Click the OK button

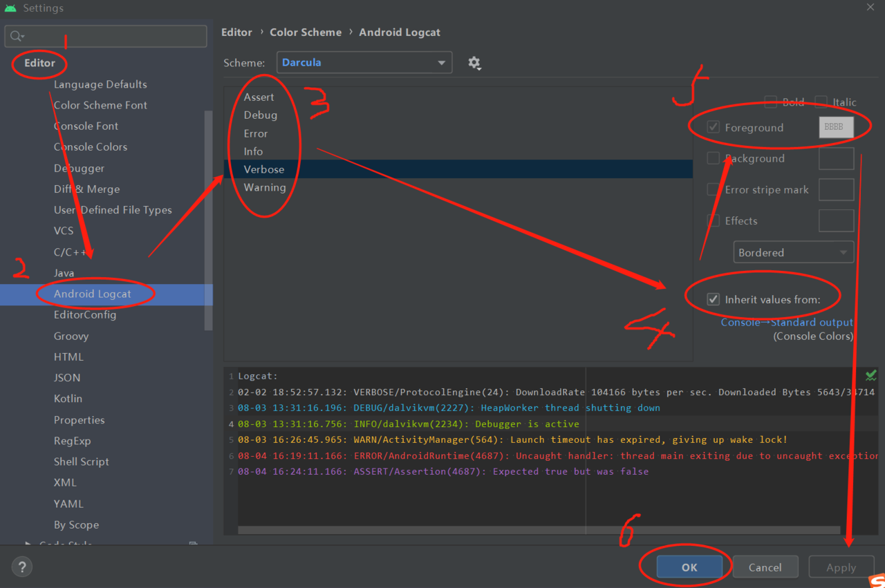[689, 567]
